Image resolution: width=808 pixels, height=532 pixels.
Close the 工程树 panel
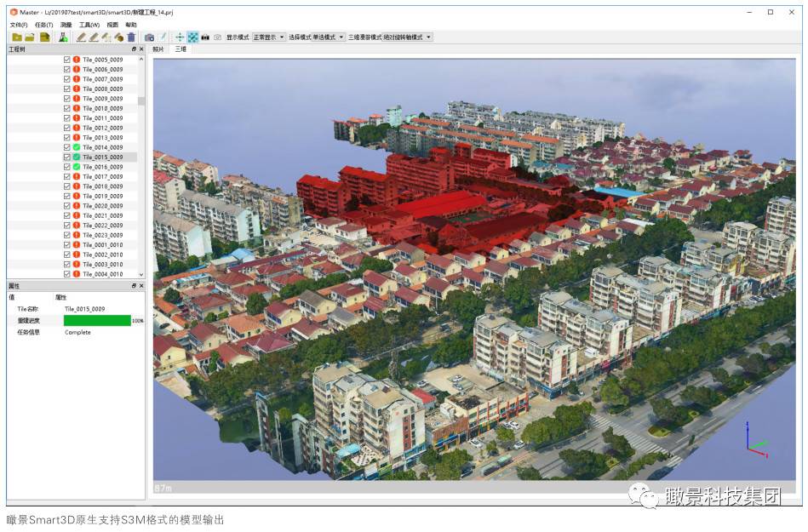coord(141,49)
